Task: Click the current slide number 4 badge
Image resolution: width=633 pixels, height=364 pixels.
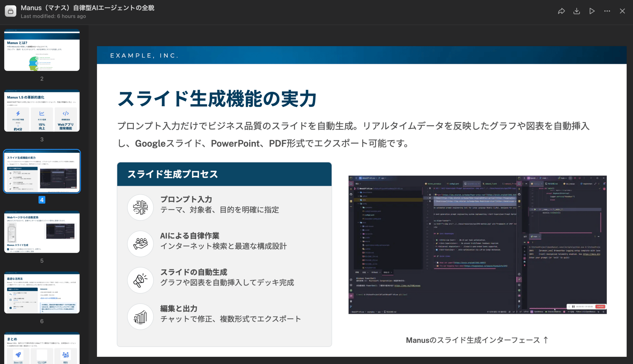Action: point(42,200)
